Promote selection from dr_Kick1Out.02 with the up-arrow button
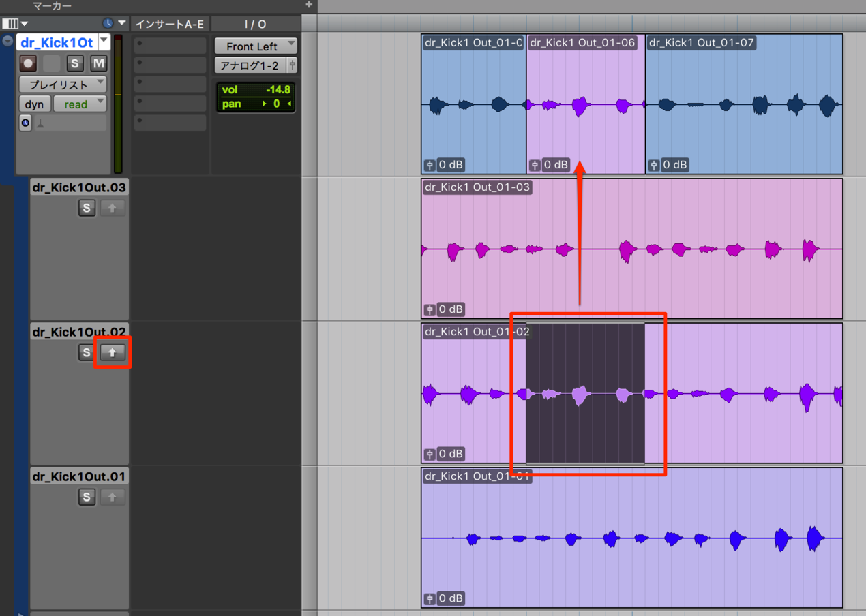The height and width of the screenshot is (616, 866). [113, 352]
